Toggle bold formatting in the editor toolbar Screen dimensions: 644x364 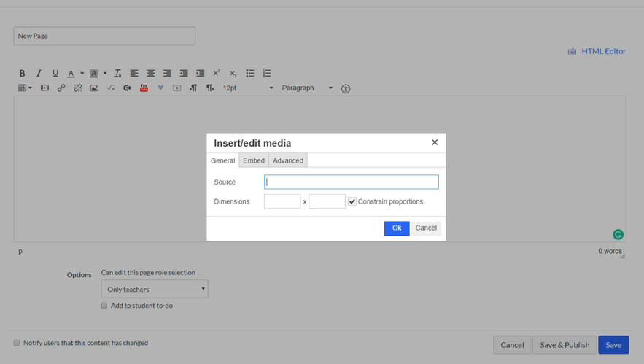point(22,73)
